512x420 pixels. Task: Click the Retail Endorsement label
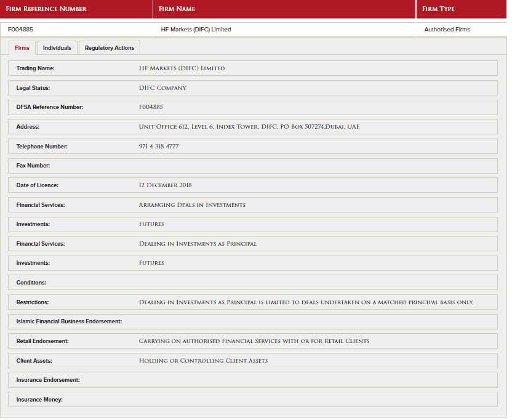click(42, 341)
